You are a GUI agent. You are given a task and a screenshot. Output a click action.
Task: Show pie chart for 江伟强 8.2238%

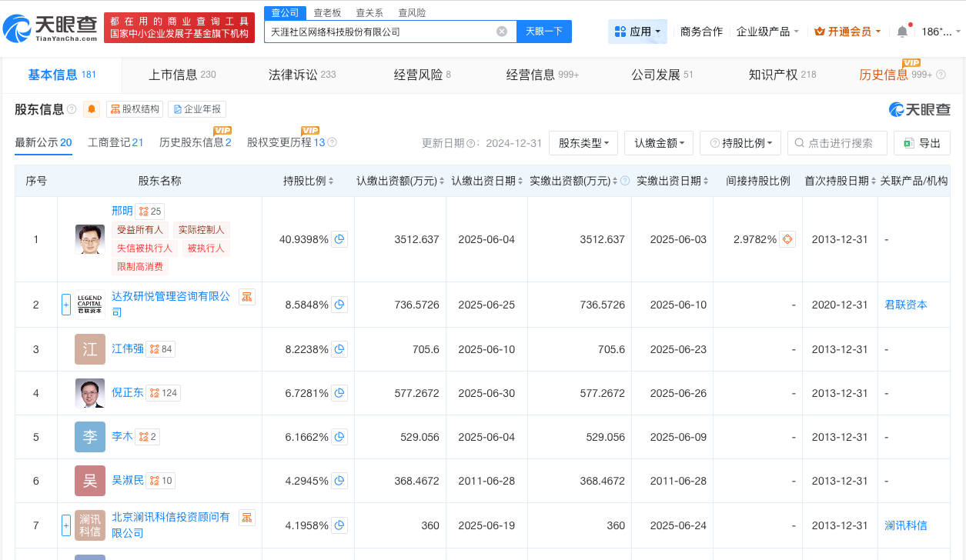pyautogui.click(x=339, y=348)
